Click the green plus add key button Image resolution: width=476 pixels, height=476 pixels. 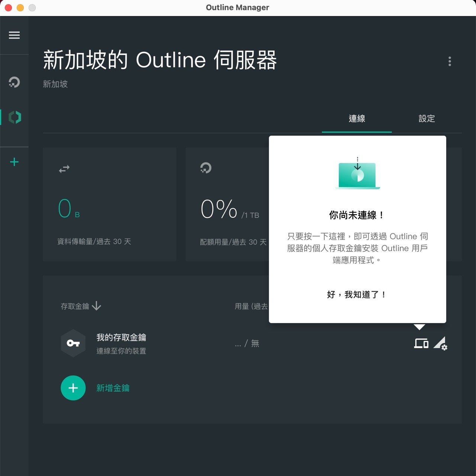click(73, 388)
